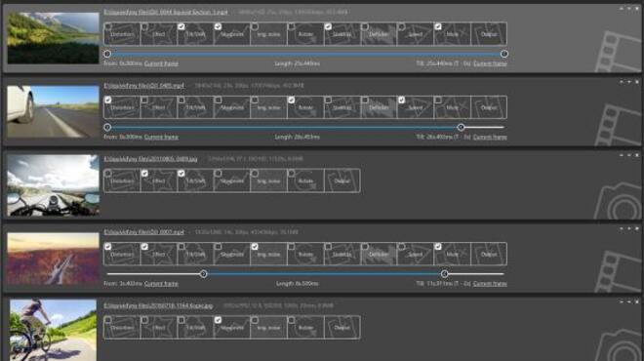The height and width of the screenshot is (361, 644).
Task: Open the Rotate tile on the aerial road clip
Action: (x=305, y=255)
